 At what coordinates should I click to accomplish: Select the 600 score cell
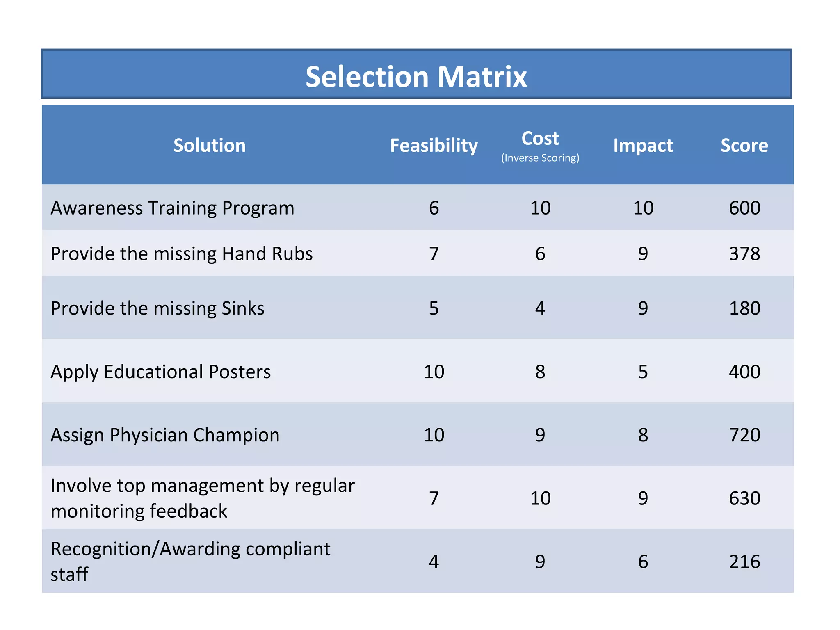pyautogui.click(x=744, y=208)
